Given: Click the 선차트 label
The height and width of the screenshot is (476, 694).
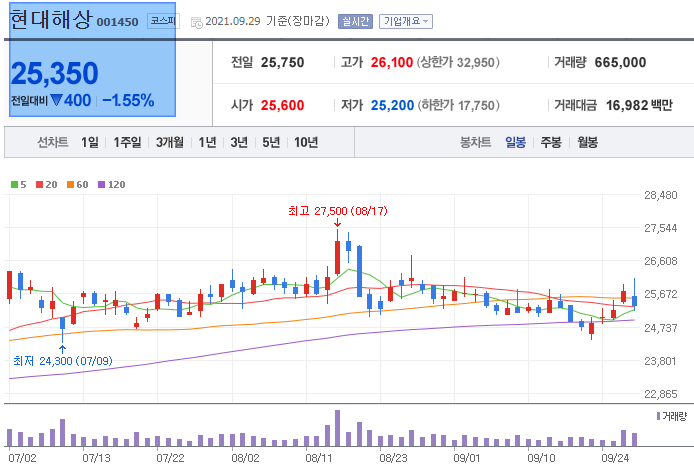Looking at the screenshot, I should [52, 142].
